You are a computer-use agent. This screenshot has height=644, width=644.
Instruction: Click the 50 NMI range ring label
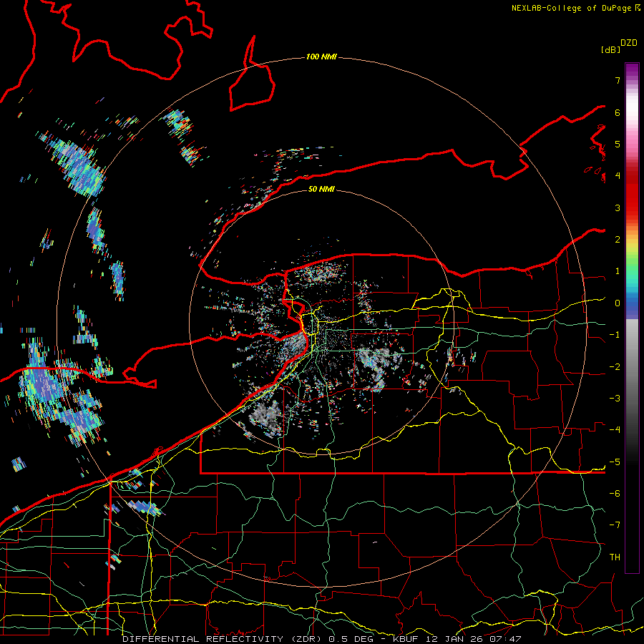coord(321,189)
